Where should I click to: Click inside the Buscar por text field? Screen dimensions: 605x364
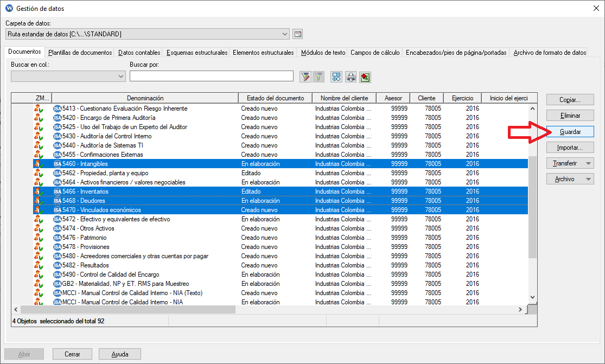tap(211, 76)
